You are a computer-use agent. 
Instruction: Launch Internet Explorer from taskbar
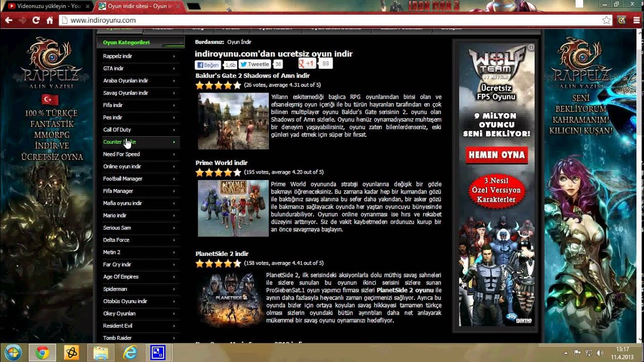point(130,353)
